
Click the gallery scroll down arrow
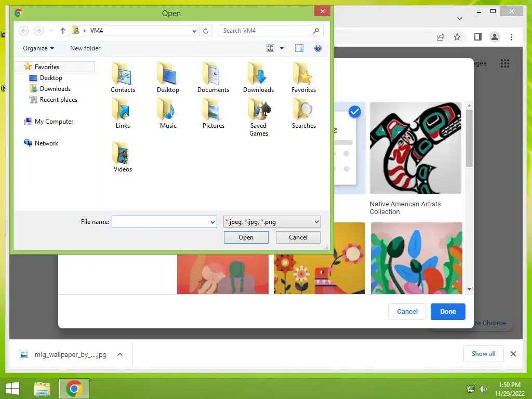point(469,289)
